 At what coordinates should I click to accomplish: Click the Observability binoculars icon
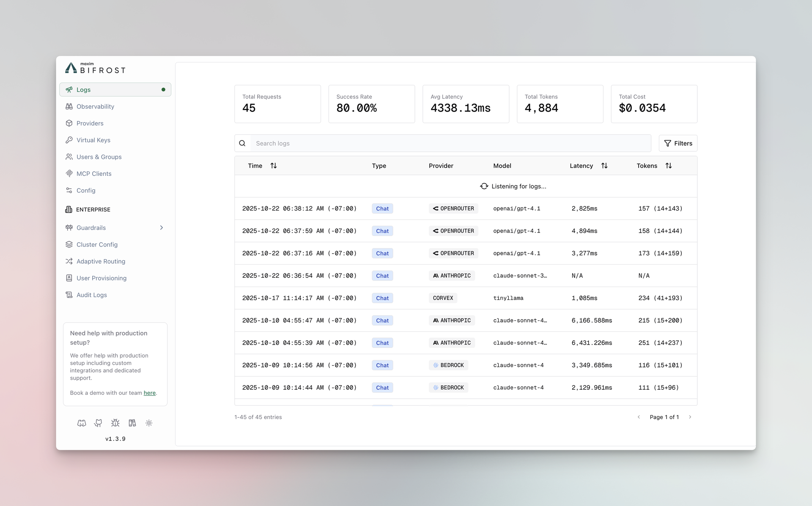(x=69, y=107)
